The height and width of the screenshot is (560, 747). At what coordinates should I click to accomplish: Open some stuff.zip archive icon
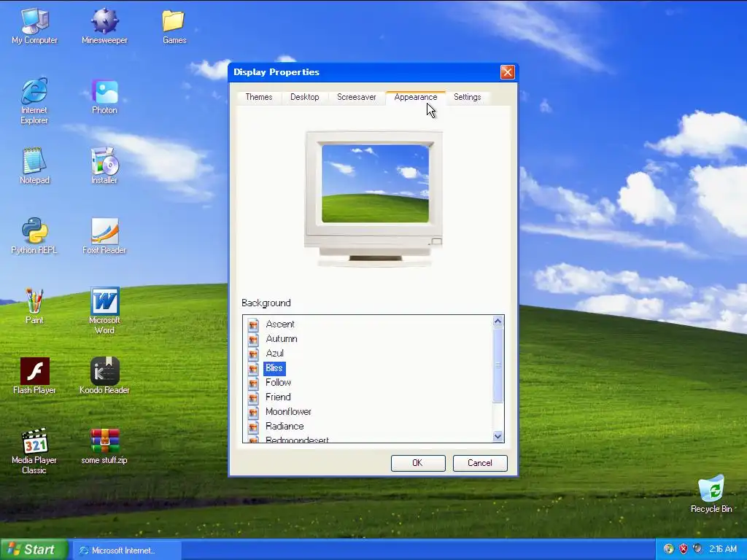tap(104, 446)
